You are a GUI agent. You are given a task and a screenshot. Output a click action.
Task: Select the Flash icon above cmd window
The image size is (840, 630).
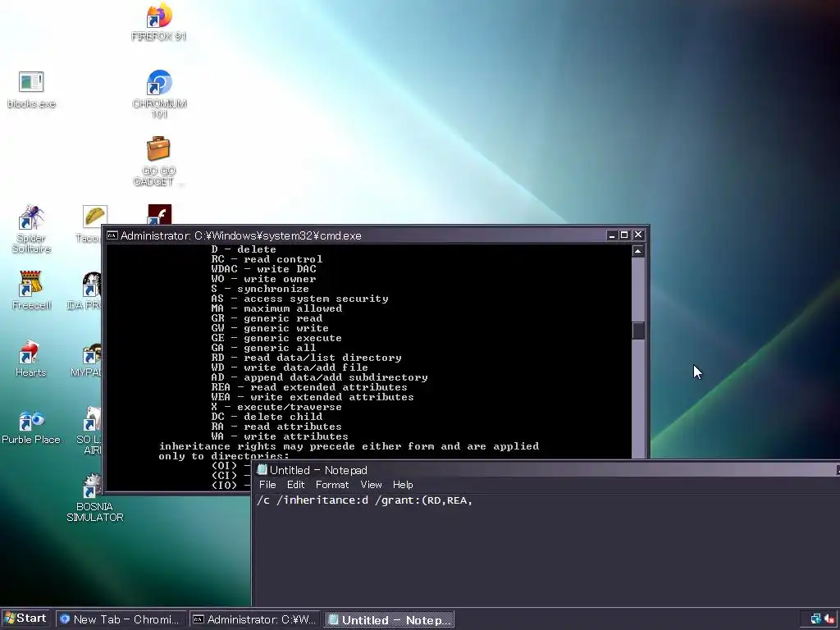point(160,214)
